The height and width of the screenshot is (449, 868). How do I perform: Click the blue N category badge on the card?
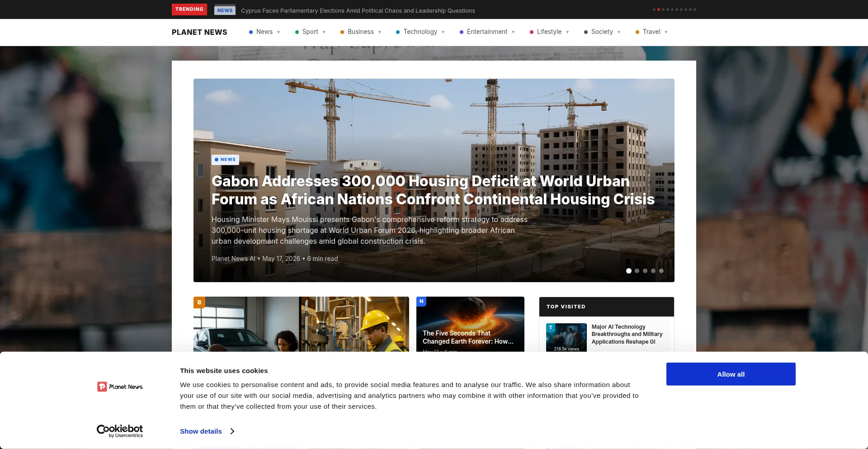point(421,302)
